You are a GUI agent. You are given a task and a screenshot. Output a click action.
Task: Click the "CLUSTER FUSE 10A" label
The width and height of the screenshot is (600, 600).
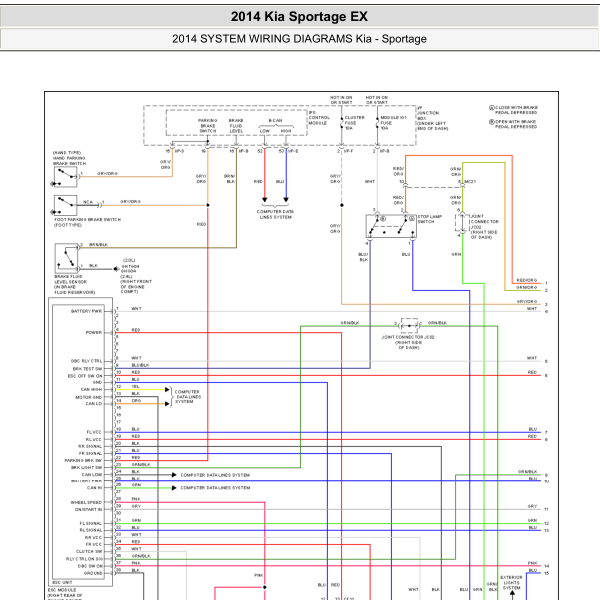point(354,123)
